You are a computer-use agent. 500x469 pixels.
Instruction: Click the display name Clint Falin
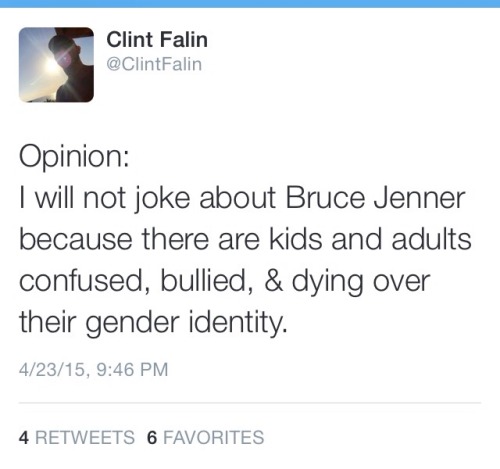pos(157,40)
